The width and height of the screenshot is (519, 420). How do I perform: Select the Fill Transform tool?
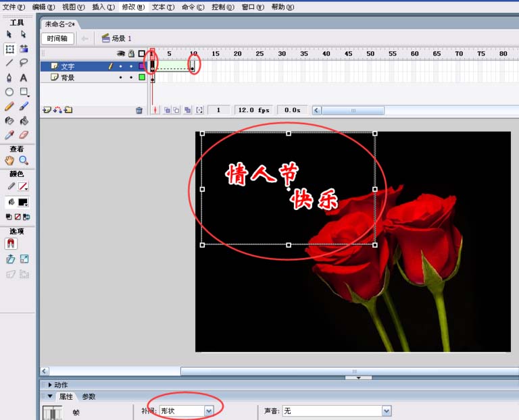tap(24, 49)
